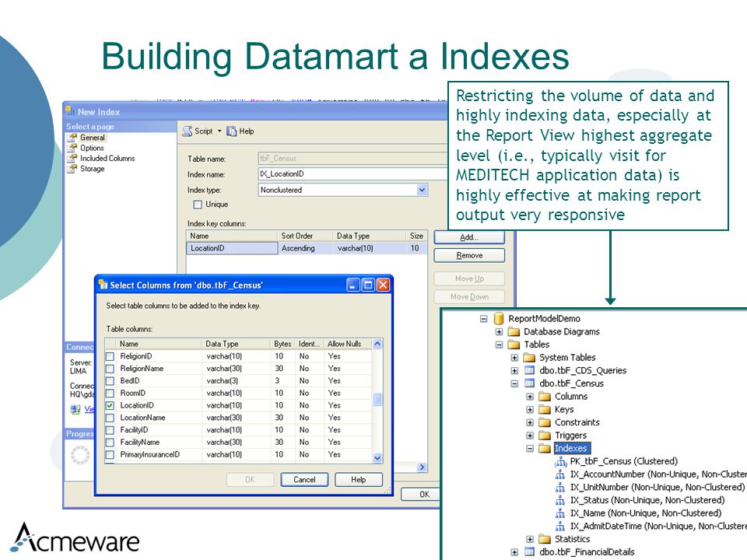The image size is (747, 560).
Task: Click the IX_AdmitDateTime index icon
Action: pos(560,527)
